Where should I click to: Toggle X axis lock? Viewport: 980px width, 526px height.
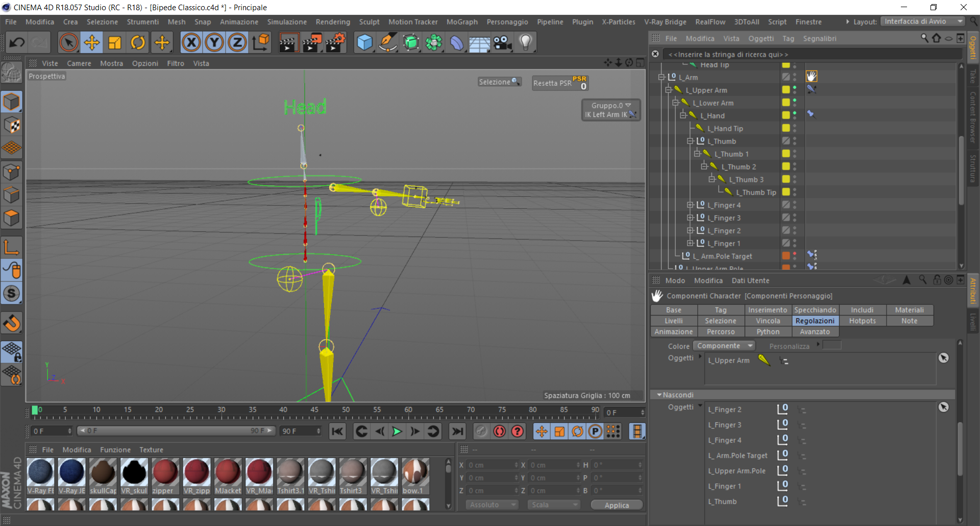pos(191,43)
